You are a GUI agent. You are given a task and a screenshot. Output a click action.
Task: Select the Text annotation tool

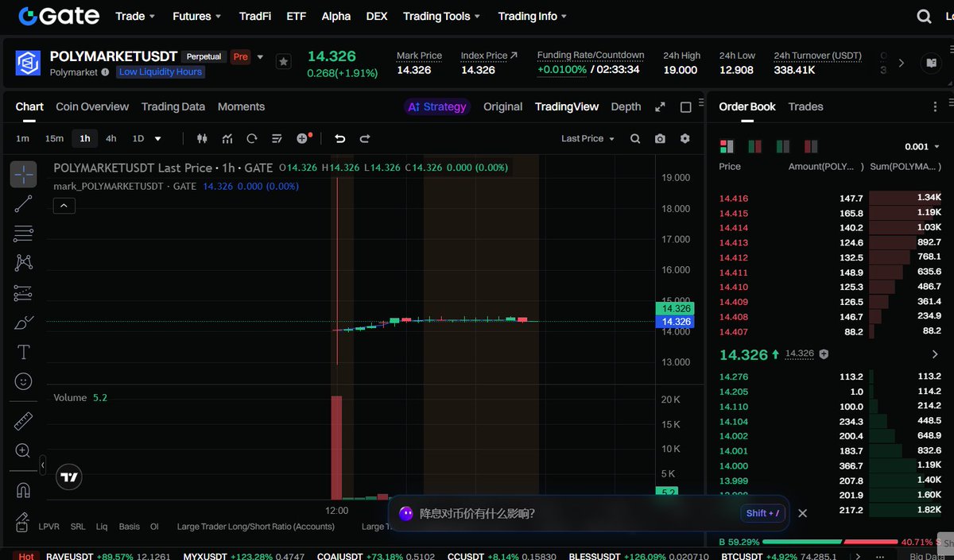coord(23,352)
